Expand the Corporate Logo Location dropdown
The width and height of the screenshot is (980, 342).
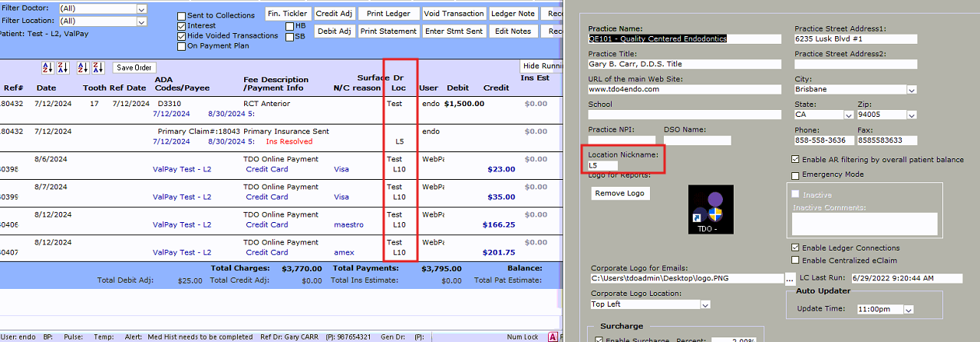pyautogui.click(x=704, y=304)
